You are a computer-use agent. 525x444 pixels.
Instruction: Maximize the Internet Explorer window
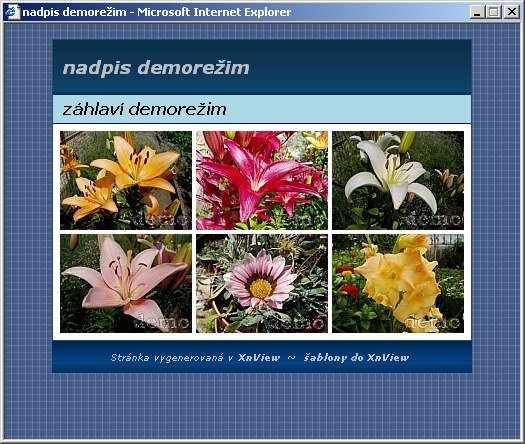[x=494, y=12]
